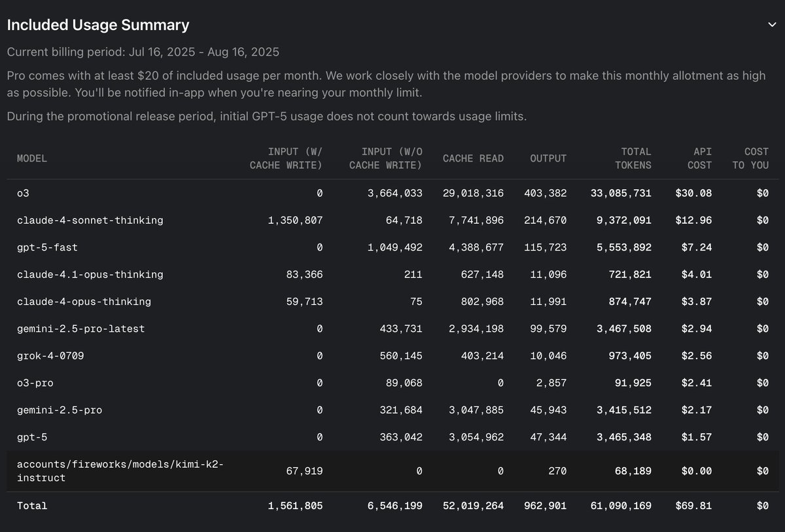Select the gemini-2.5-pro-latest row

click(x=81, y=328)
